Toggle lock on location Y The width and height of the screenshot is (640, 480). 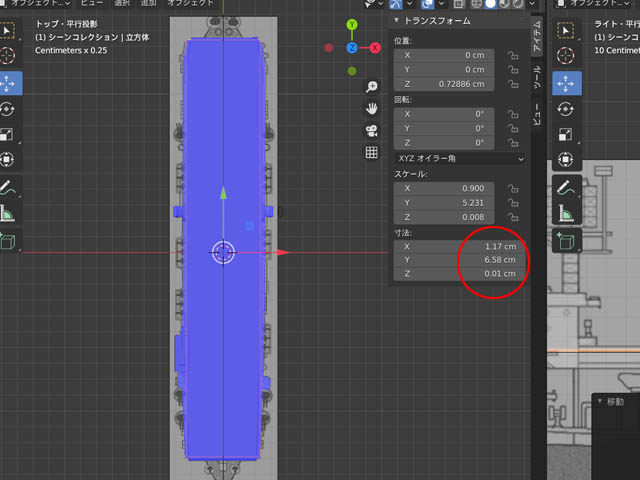[x=513, y=69]
